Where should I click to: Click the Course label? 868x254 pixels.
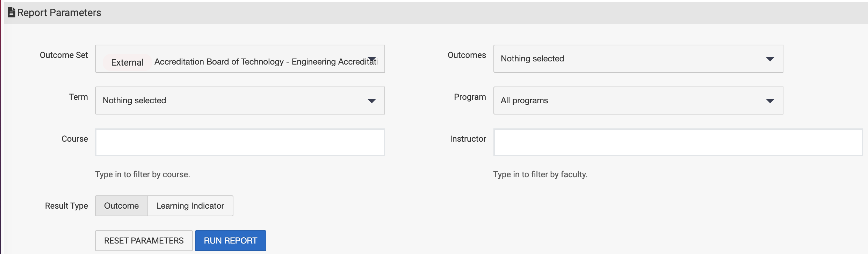(75, 139)
